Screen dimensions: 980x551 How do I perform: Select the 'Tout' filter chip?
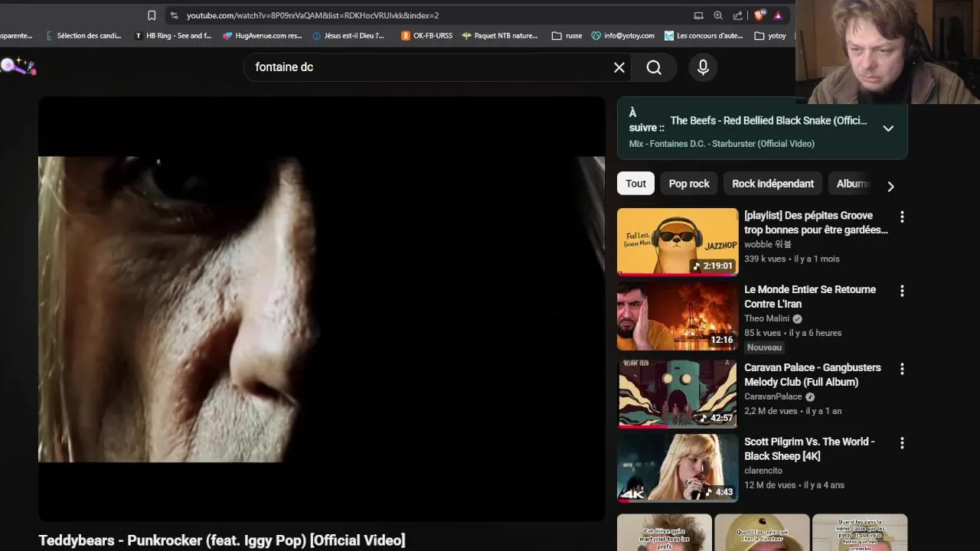pyautogui.click(x=635, y=184)
